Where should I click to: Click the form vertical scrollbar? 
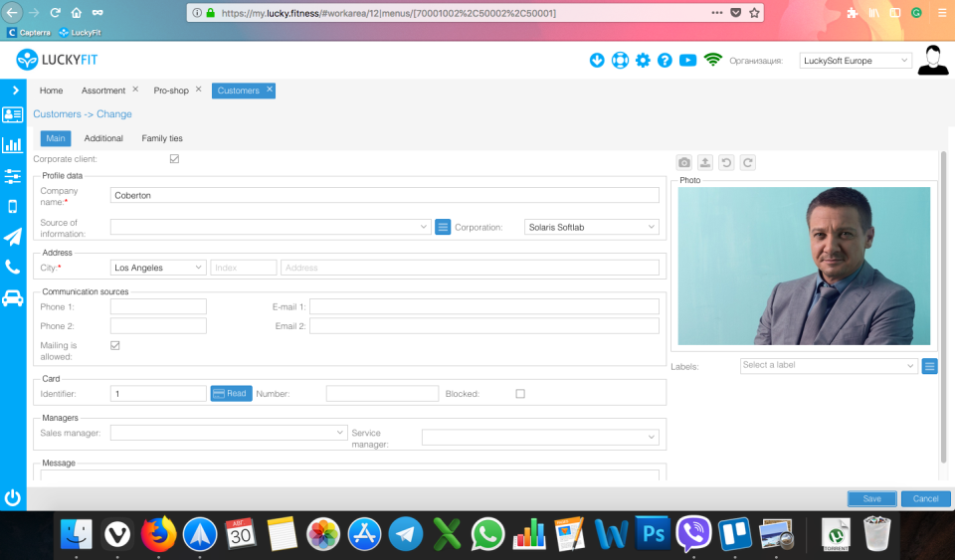tap(943, 307)
